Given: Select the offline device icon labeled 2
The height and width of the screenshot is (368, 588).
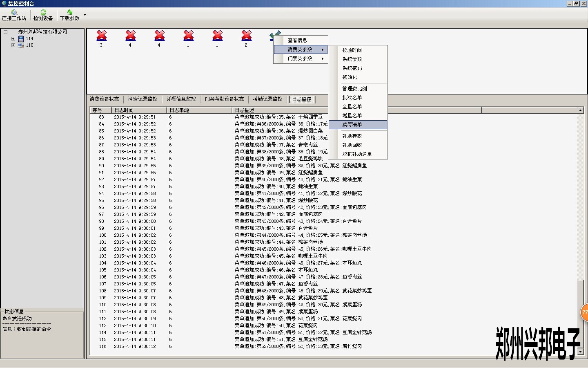Looking at the screenshot, I should coord(246,36).
